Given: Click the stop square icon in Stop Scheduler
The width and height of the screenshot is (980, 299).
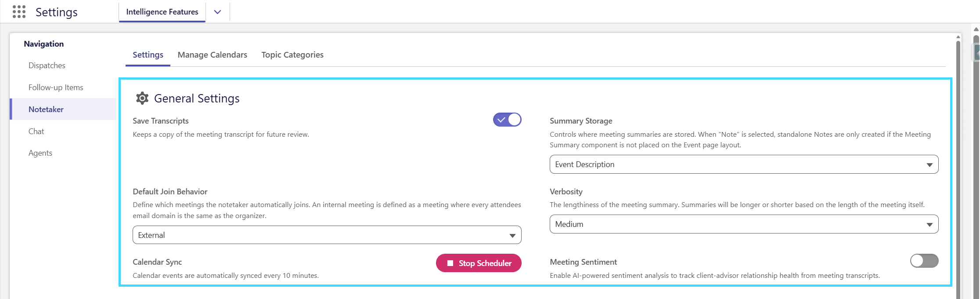Looking at the screenshot, I should [450, 263].
